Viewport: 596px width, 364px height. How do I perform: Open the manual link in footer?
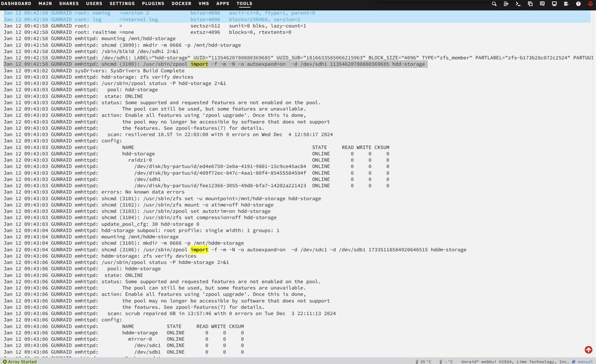click(583, 362)
